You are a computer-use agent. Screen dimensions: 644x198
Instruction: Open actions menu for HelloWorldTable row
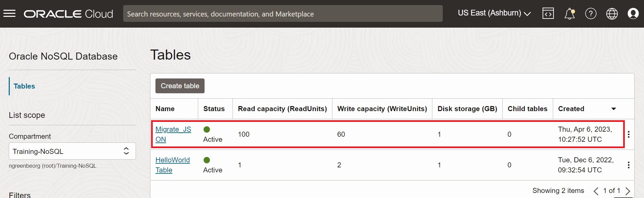629,165
